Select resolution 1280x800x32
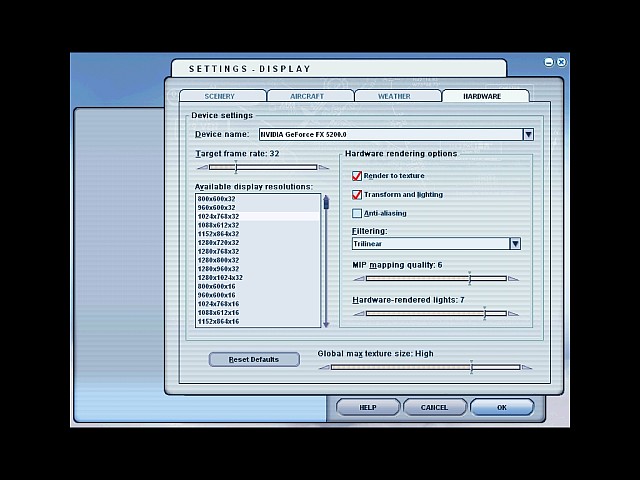The width and height of the screenshot is (640, 480). pos(258,260)
